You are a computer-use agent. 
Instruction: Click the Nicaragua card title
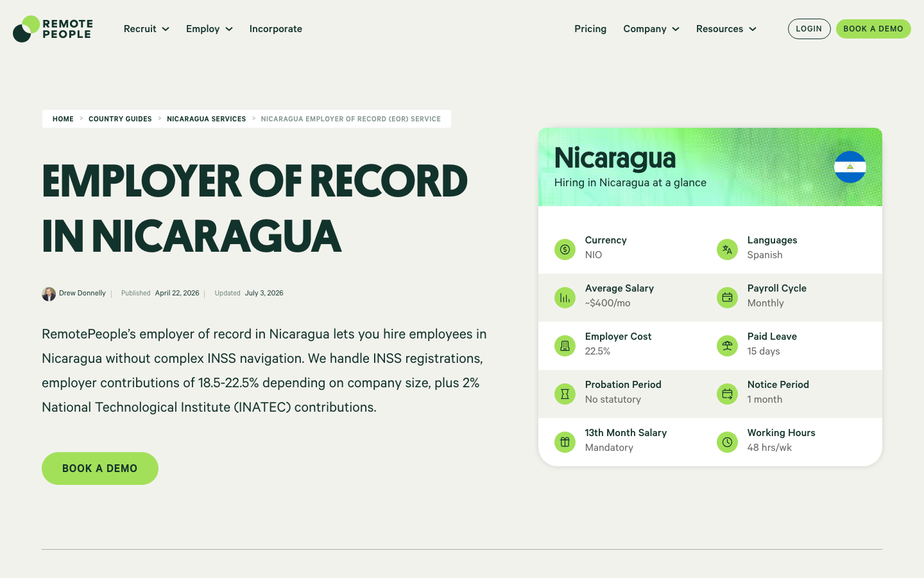point(615,158)
